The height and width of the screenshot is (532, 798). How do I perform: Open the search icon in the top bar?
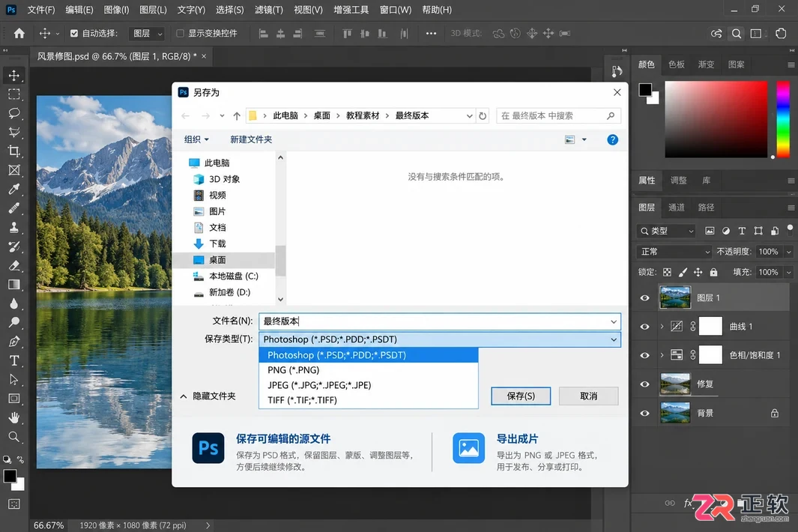coord(737,34)
